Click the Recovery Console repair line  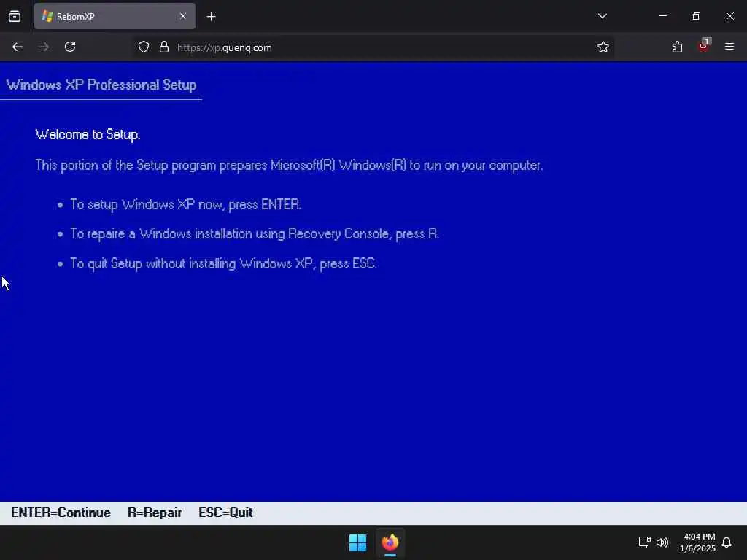coord(255,234)
